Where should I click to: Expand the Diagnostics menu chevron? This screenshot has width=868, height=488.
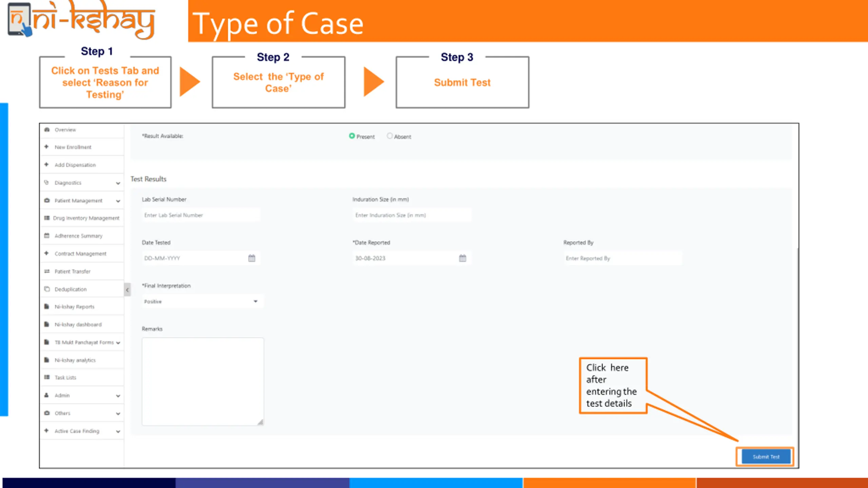coord(118,183)
